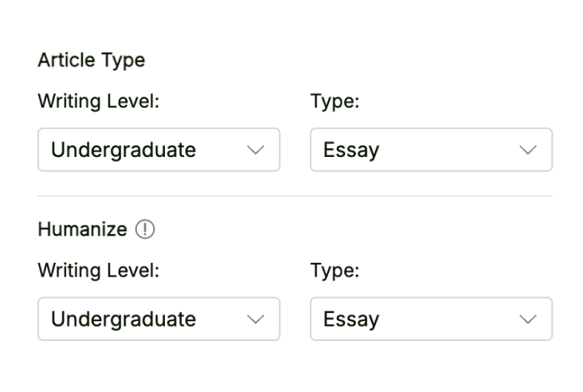Screen dimensions: 583x392
Task: Select "Essay" value in Article Type section
Action: (x=351, y=150)
